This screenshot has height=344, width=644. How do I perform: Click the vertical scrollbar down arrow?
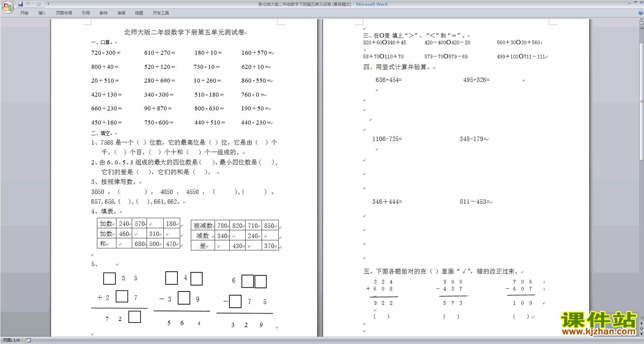(x=642, y=318)
